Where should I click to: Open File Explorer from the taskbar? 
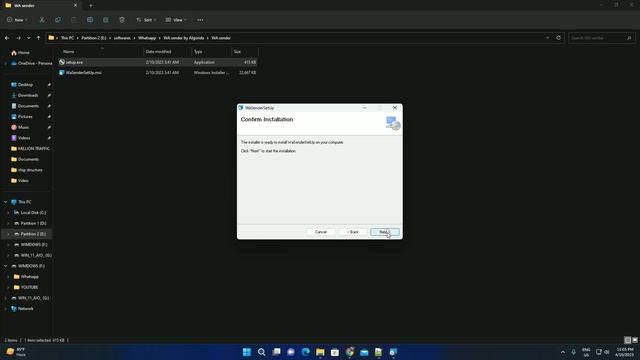click(320, 352)
